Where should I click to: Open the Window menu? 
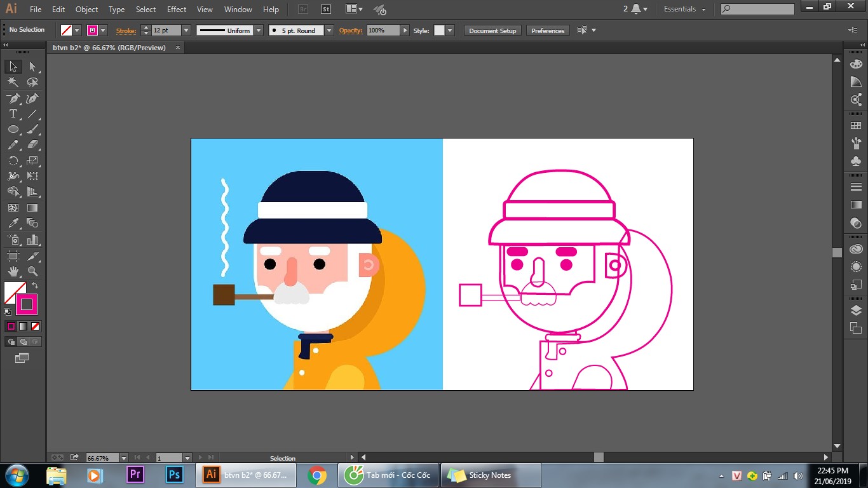pos(238,10)
